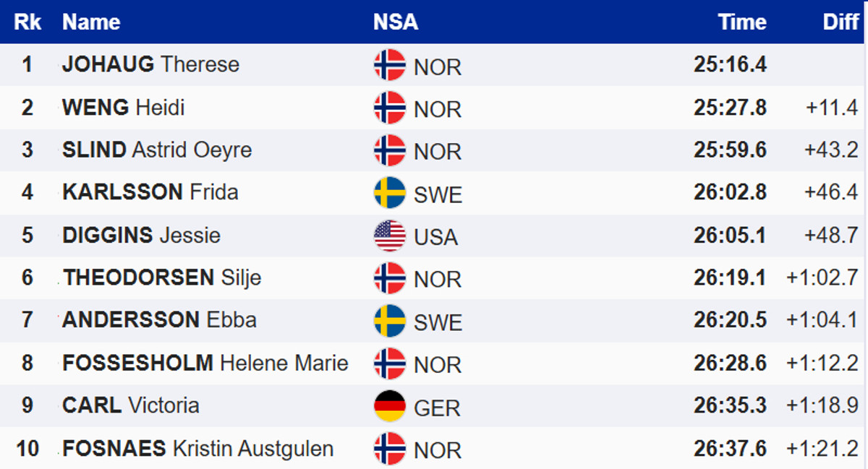Viewport: 868px width, 469px height.
Task: Click the Norway flag beside Therese Johaug
Action: pos(389,65)
